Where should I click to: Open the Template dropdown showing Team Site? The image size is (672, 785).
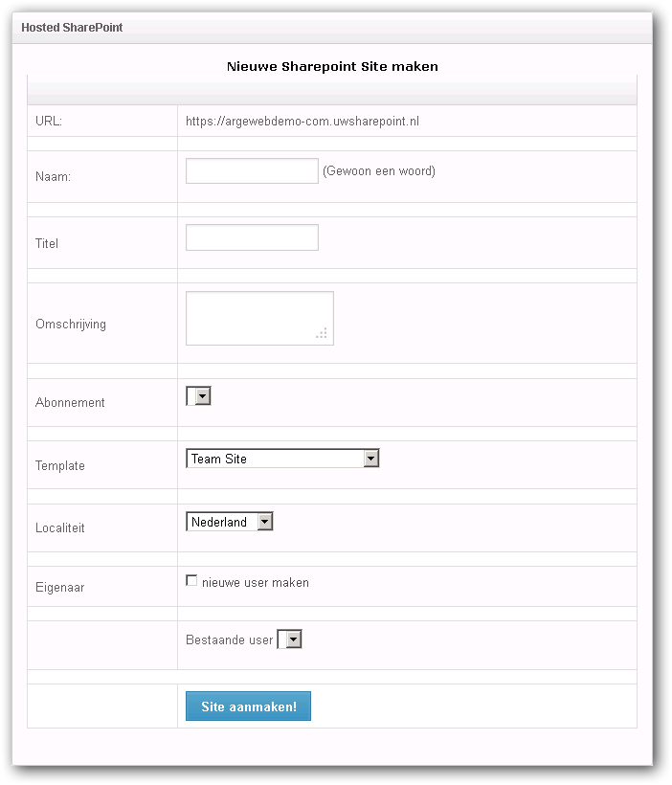282,459
